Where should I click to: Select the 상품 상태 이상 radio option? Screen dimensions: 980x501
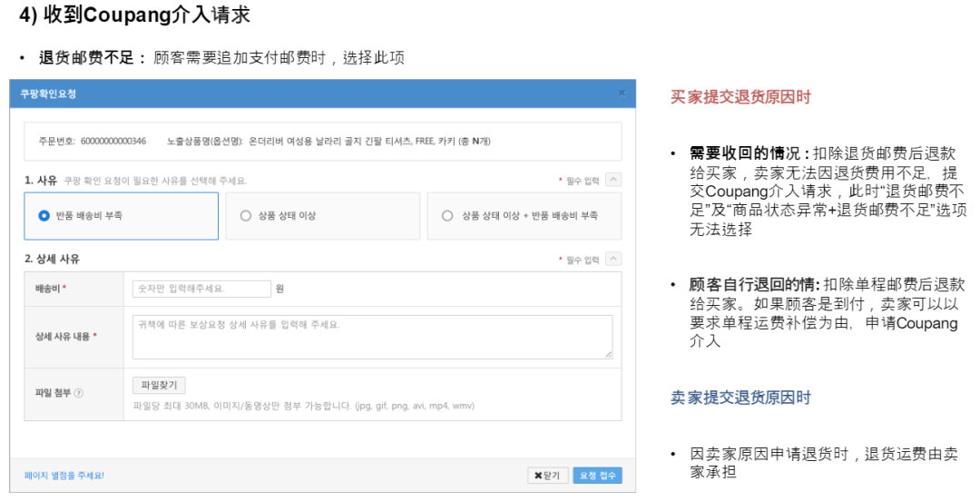(x=246, y=216)
